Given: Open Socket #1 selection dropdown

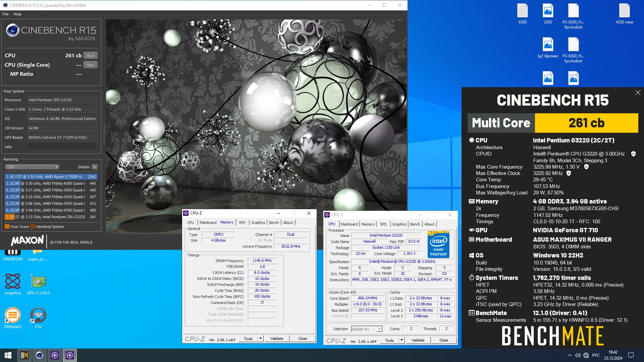Looking at the screenshot, I should tap(367, 329).
